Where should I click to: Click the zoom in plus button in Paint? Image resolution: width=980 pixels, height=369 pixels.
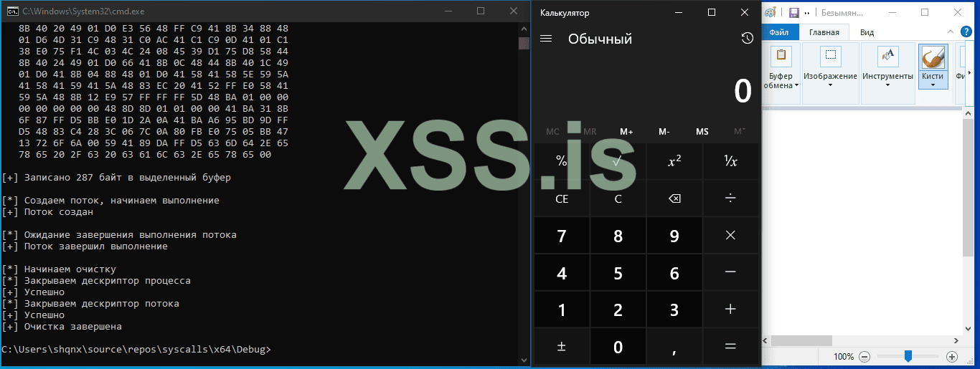point(952,356)
